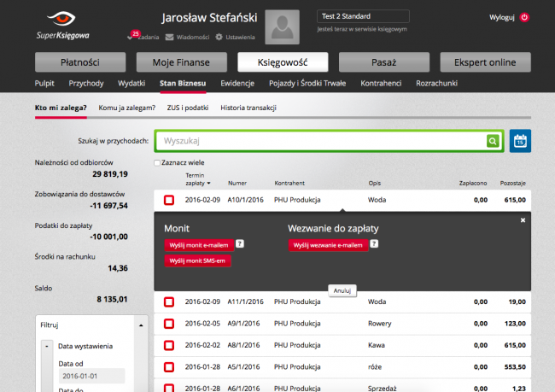
Task: Open the SuperKsięgowa logo home link
Action: [x=62, y=25]
